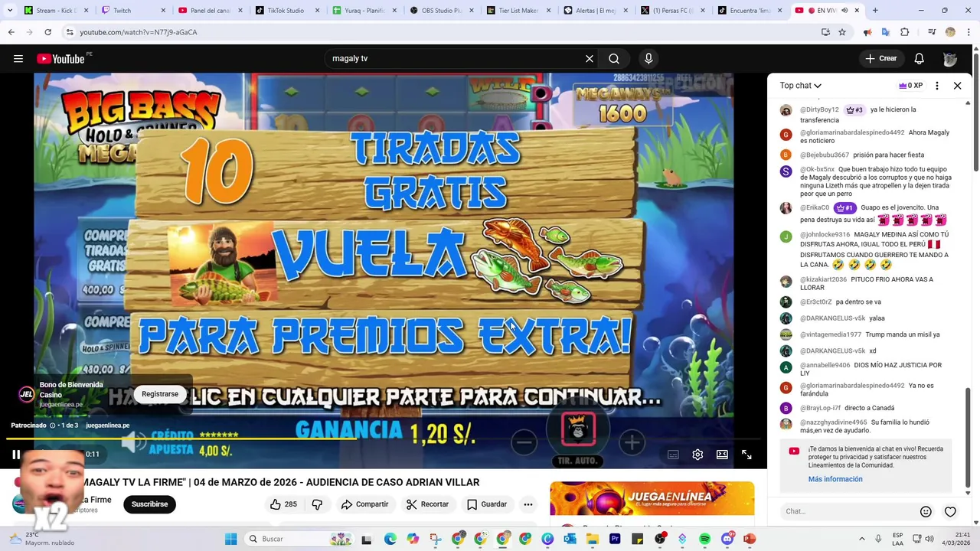This screenshot has width=980, height=551.
Task: Like the video with 285 likes
Action: point(283,504)
